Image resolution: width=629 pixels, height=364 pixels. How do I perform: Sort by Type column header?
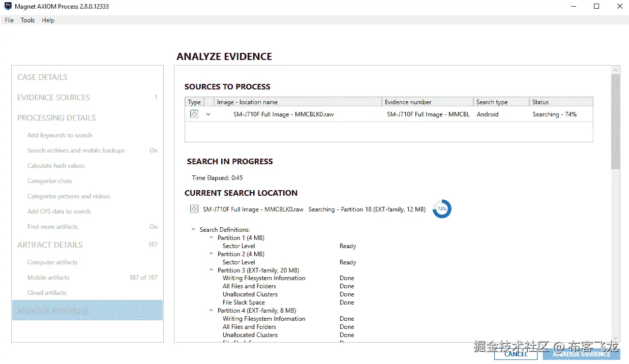pyautogui.click(x=195, y=102)
